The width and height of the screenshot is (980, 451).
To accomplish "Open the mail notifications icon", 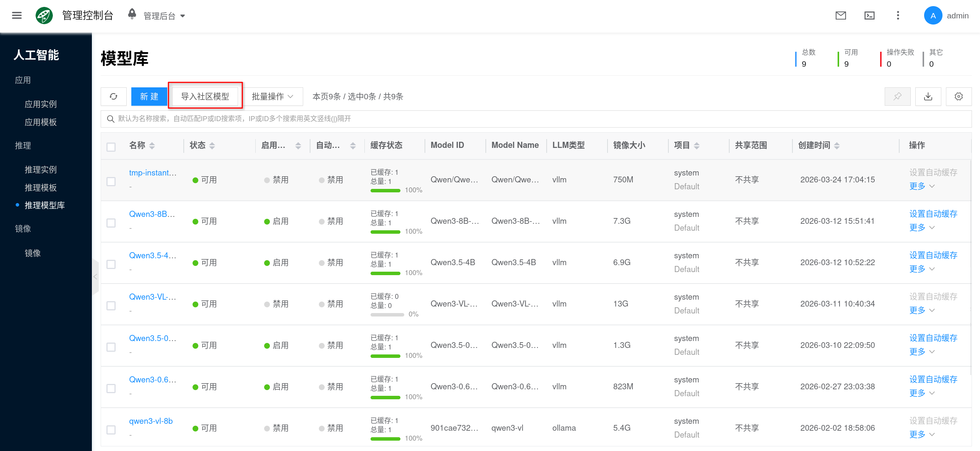I will (841, 16).
